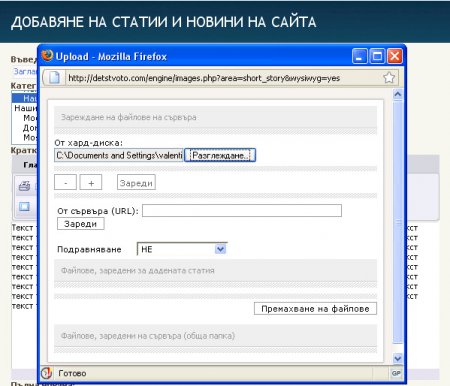Click Зареди button under URL field
The height and width of the screenshot is (386, 450).
pos(81,224)
